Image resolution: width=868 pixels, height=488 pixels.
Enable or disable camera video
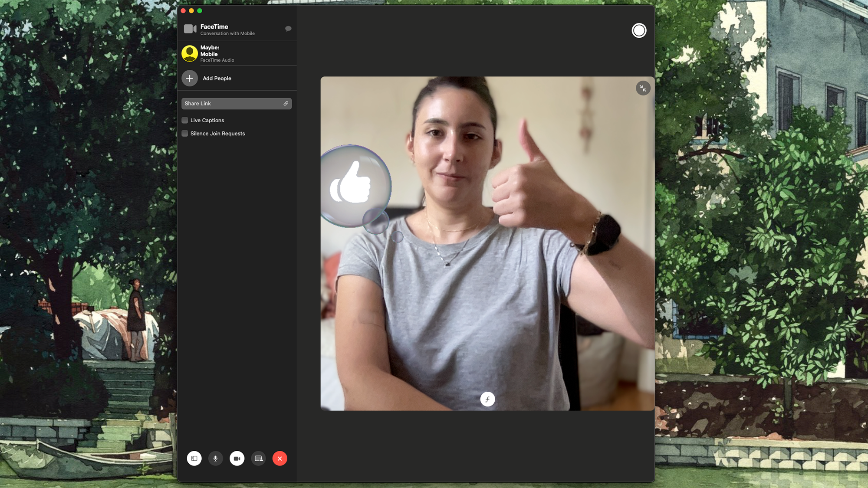tap(236, 458)
